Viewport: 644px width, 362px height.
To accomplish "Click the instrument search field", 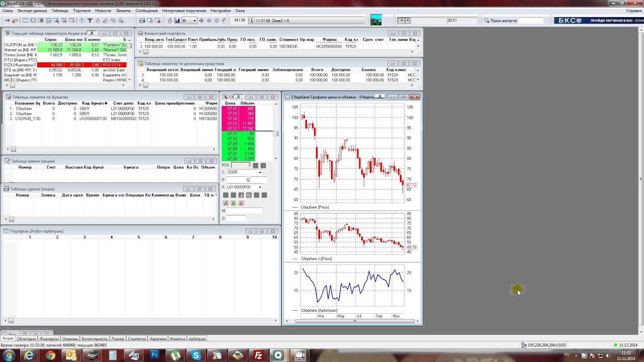I will pyautogui.click(x=531, y=21).
